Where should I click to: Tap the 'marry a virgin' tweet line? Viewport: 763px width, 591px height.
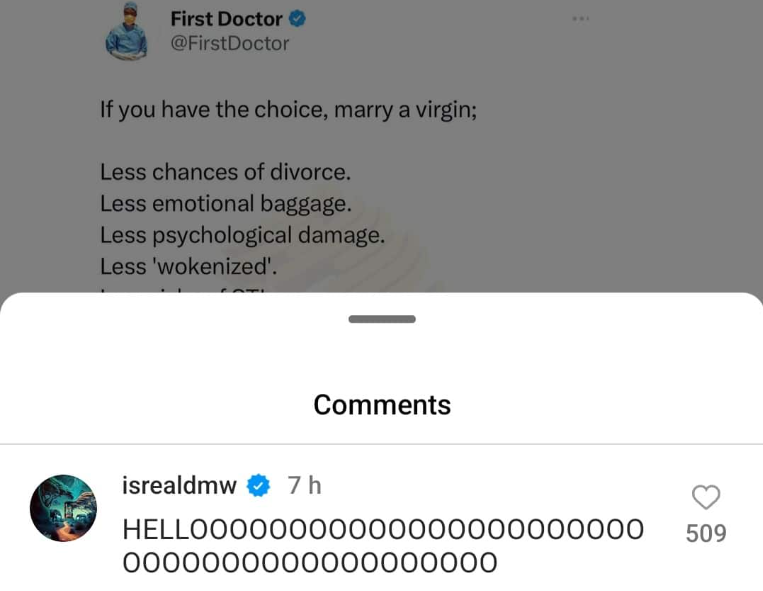pos(288,108)
